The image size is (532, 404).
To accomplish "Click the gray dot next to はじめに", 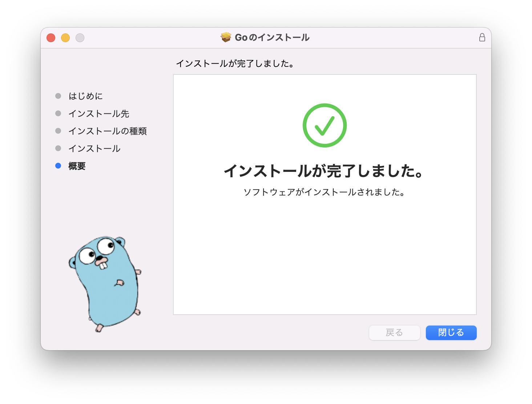I will tap(58, 96).
